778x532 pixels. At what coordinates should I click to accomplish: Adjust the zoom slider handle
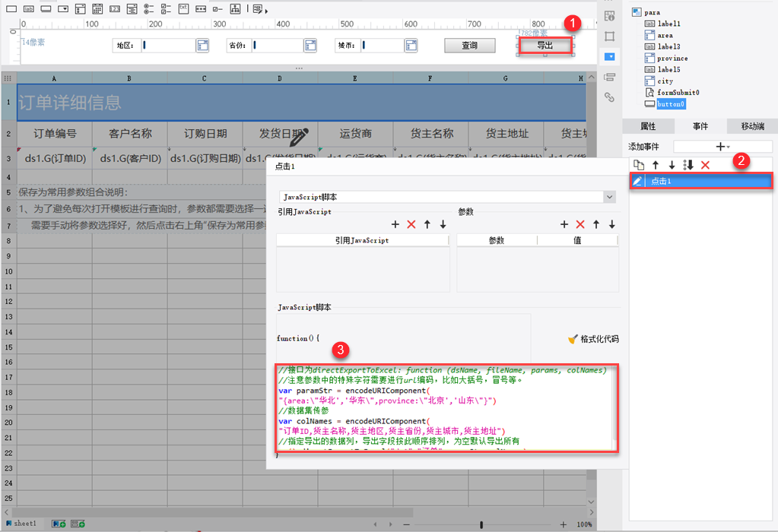point(481,524)
